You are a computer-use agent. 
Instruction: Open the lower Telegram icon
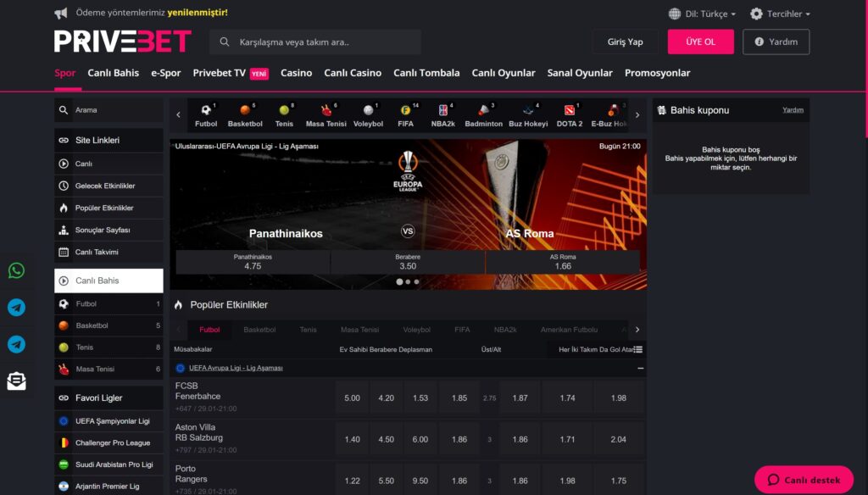17,344
